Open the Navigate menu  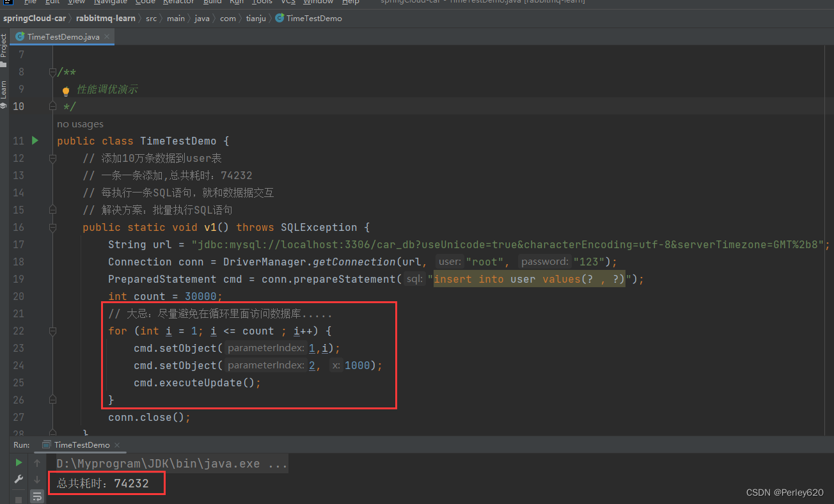(111, 3)
